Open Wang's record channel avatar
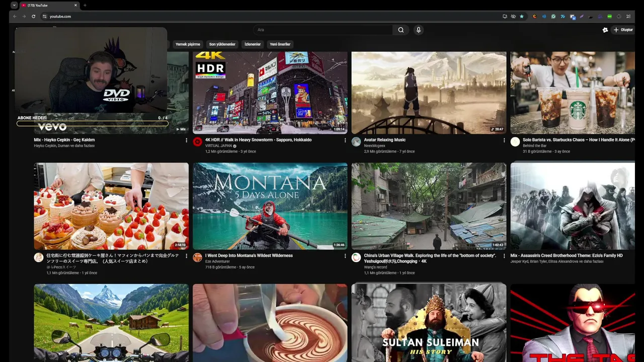The width and height of the screenshot is (644, 362). pos(356,257)
